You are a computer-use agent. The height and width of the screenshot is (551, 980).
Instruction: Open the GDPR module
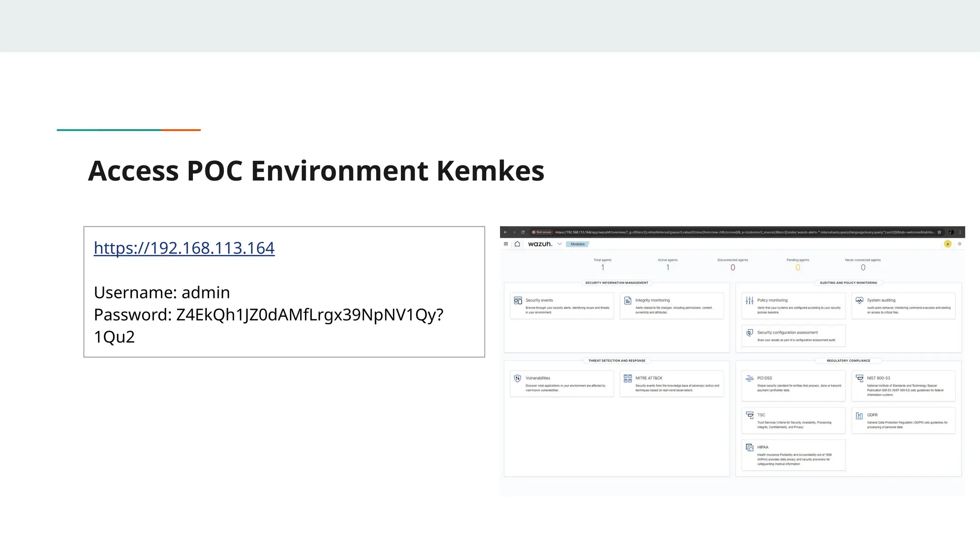tap(903, 420)
